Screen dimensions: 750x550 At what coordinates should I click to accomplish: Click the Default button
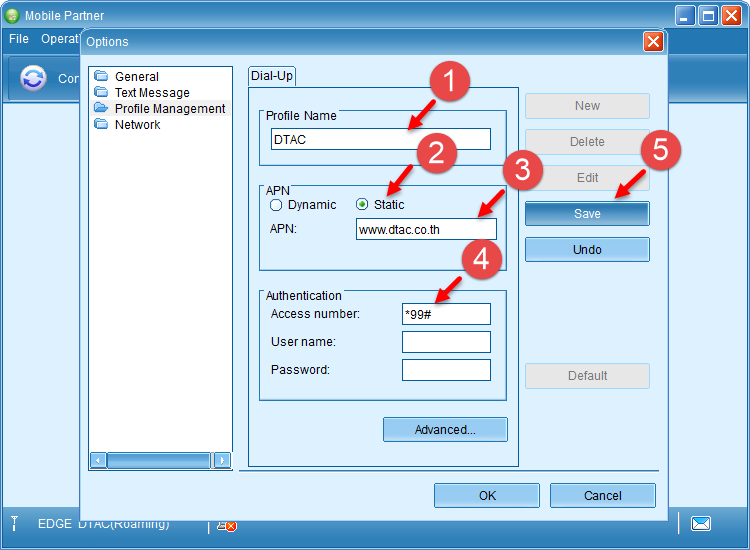[587, 376]
